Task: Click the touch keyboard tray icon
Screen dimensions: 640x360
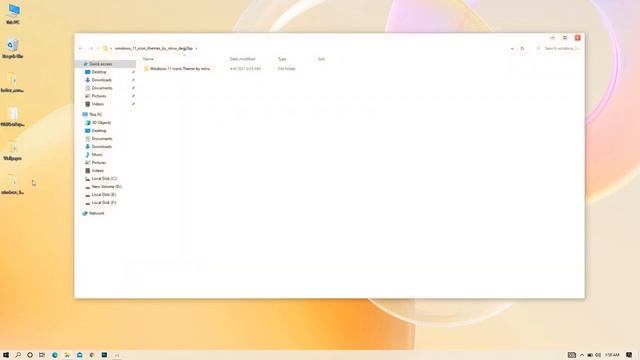Action: point(572,355)
